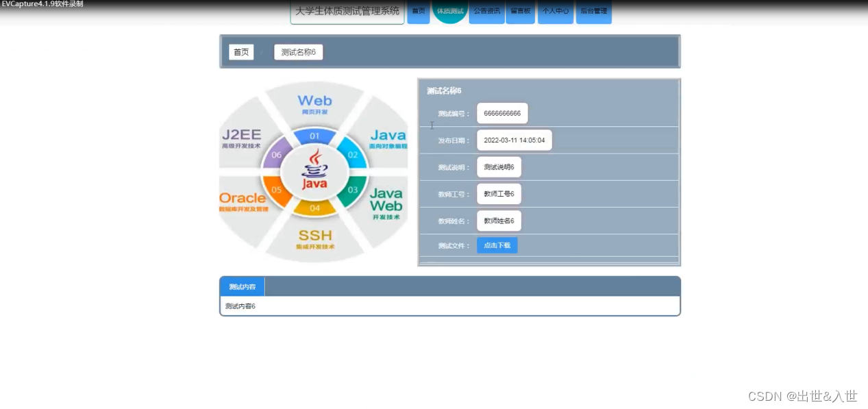This screenshot has width=868, height=409.
Task: Go to the 留言板 page
Action: 521,12
